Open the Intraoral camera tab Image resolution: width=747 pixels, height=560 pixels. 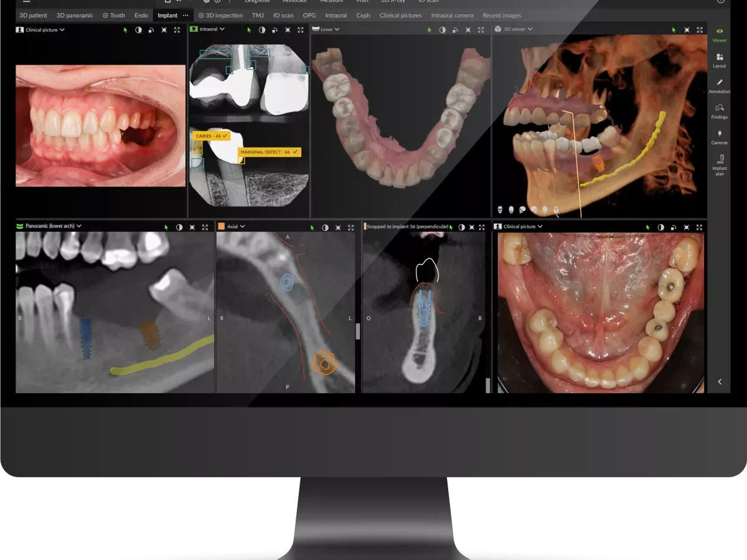click(453, 16)
